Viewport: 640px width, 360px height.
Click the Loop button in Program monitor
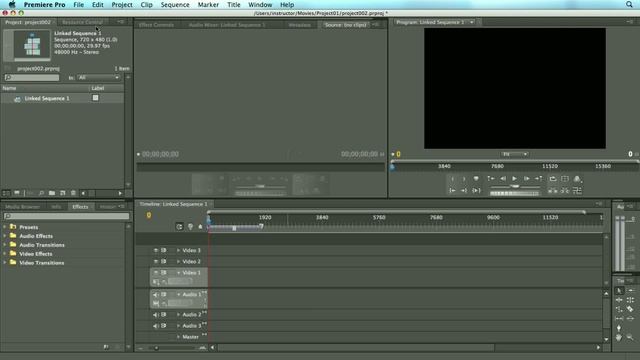[x=553, y=179]
